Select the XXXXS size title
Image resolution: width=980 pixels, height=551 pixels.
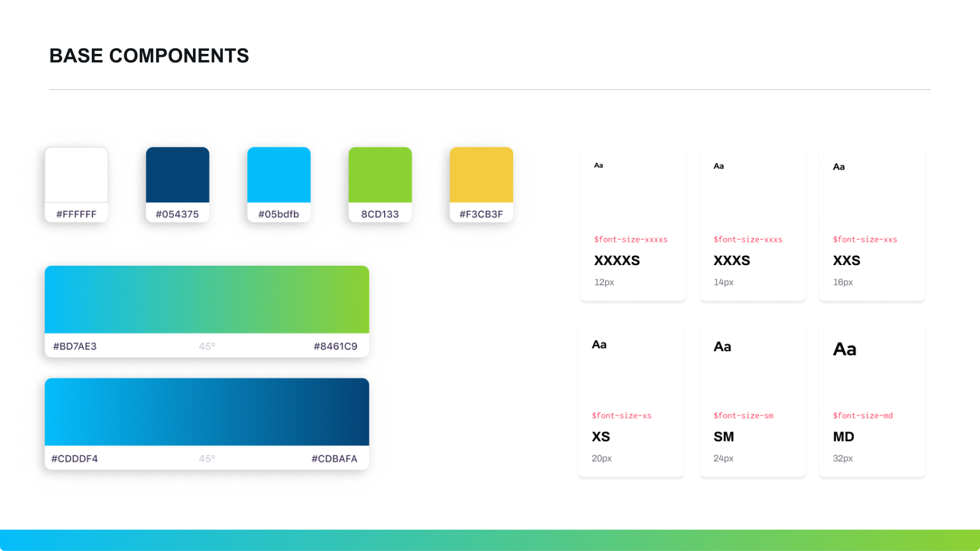click(x=617, y=261)
